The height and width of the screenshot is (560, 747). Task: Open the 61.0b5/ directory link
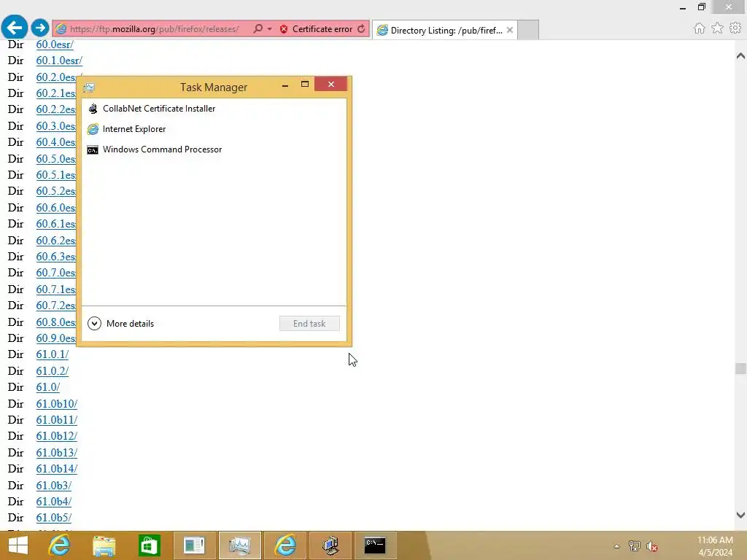click(x=54, y=518)
